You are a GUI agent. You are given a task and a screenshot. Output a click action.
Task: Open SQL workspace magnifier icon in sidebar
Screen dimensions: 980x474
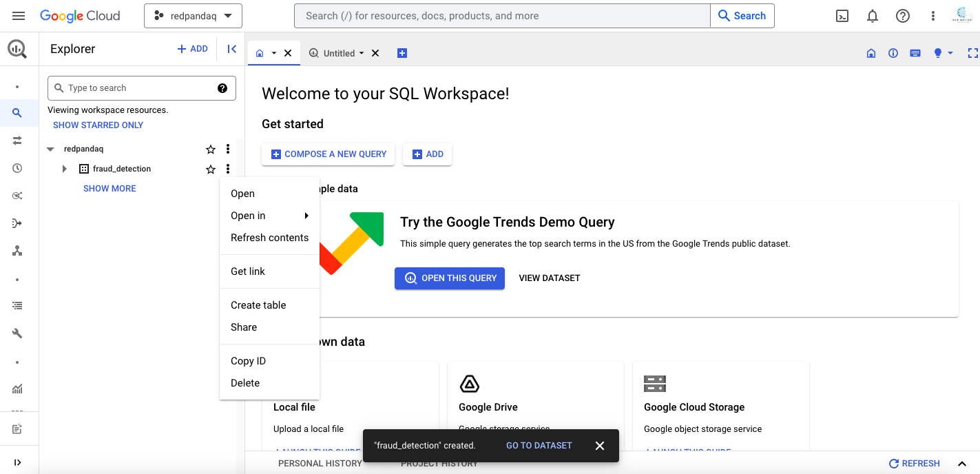point(17,113)
